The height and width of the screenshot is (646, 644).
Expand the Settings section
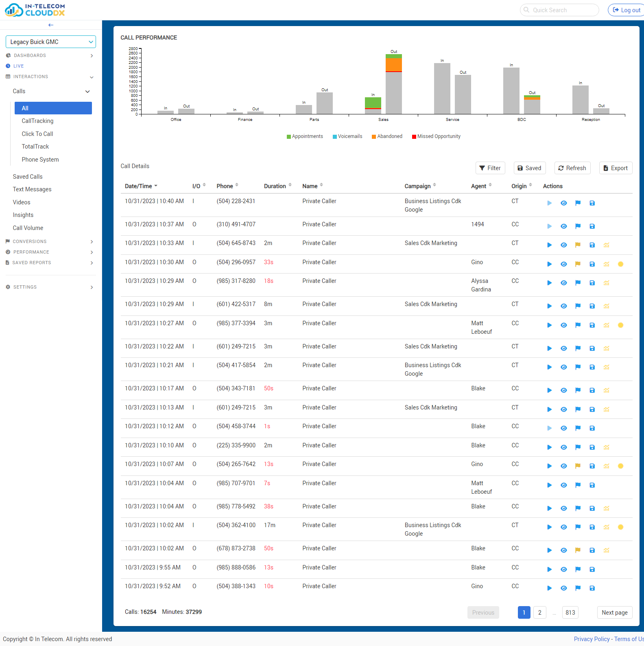50,287
